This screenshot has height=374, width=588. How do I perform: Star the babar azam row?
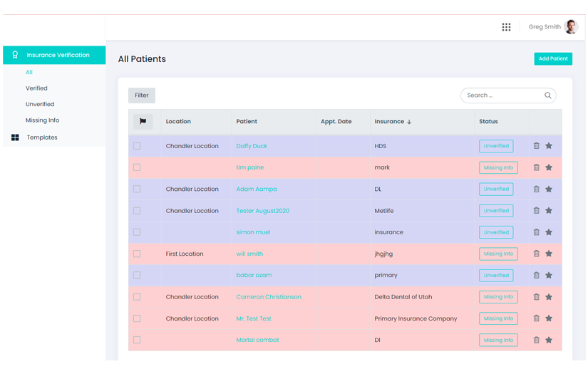coord(549,276)
